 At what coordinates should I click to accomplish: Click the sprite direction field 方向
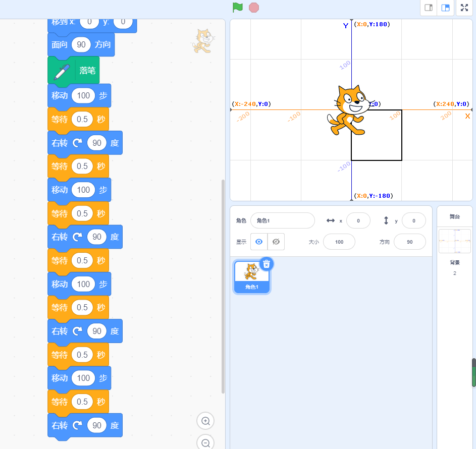click(410, 242)
